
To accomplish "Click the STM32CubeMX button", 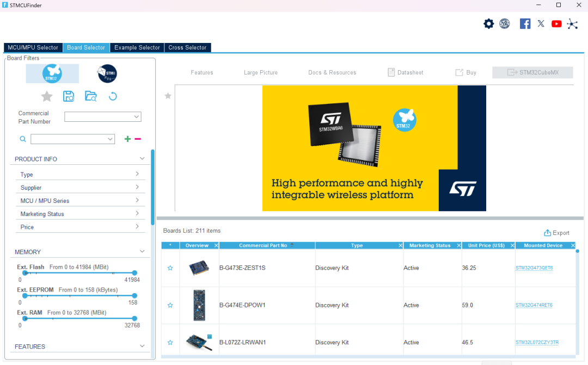I will (x=532, y=72).
